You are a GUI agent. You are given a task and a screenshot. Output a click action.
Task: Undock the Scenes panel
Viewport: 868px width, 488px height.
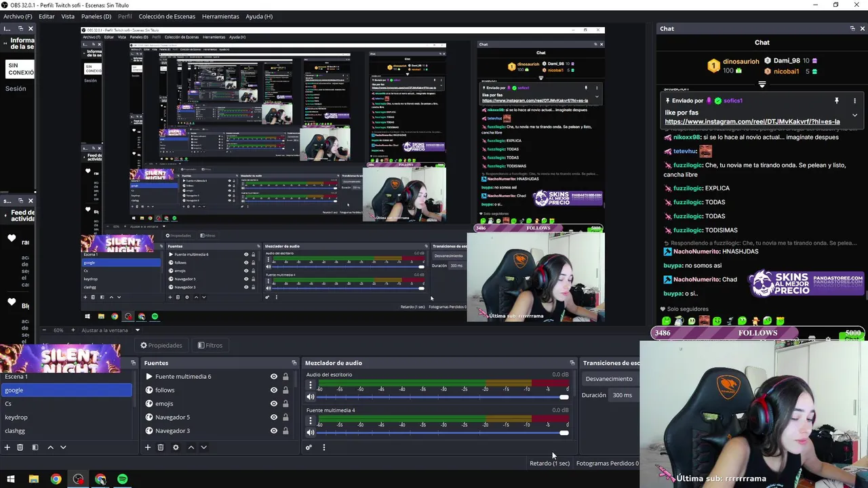133,363
